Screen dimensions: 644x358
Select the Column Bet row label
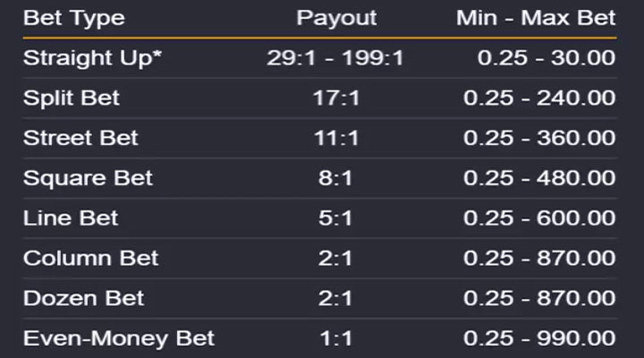90,259
